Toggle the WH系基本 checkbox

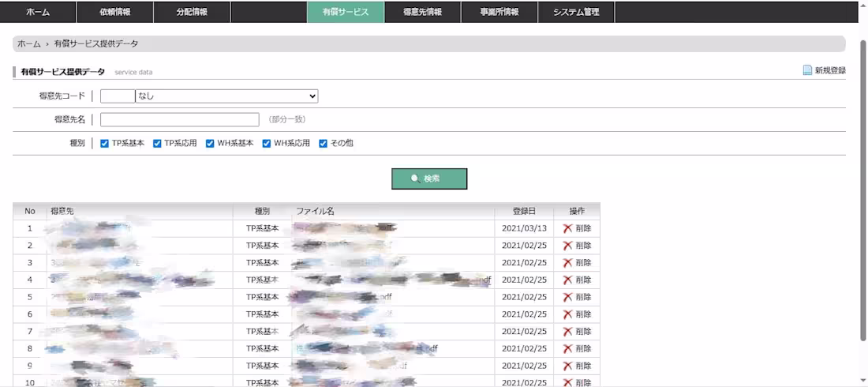(210, 144)
